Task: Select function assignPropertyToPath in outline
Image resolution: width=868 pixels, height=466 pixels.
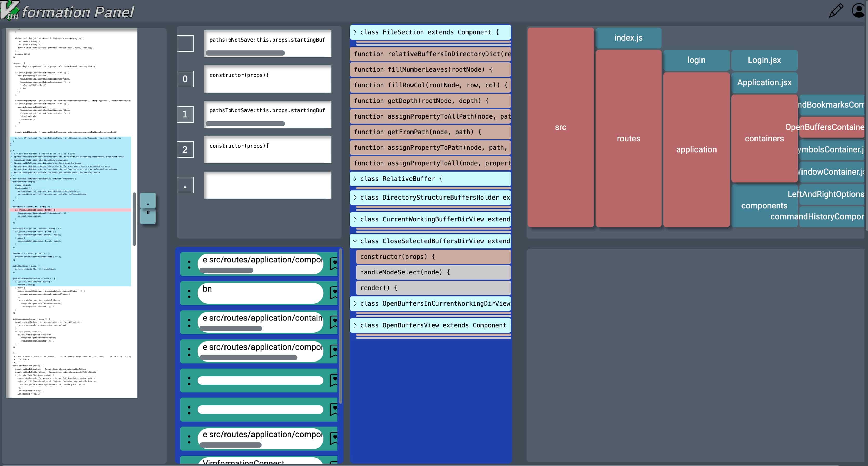Action: coord(430,147)
